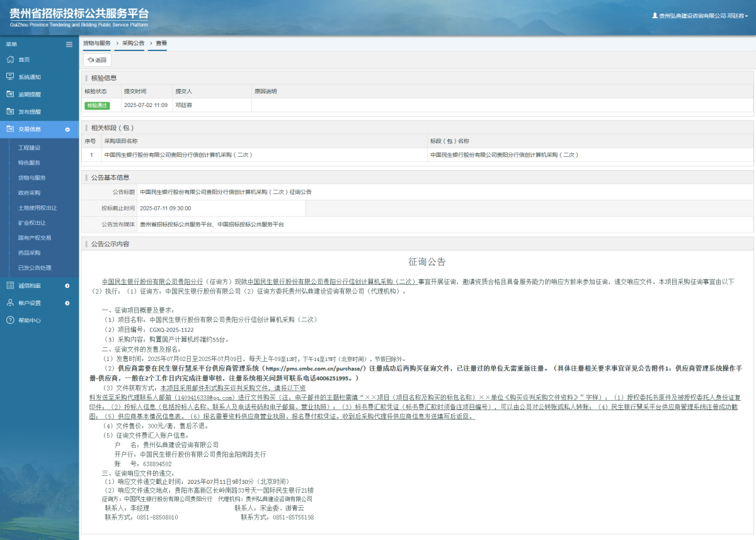Viewport: 756px width, 540px height.
Task: Click the 系统通知 notifications icon
Action: pyautogui.click(x=10, y=77)
